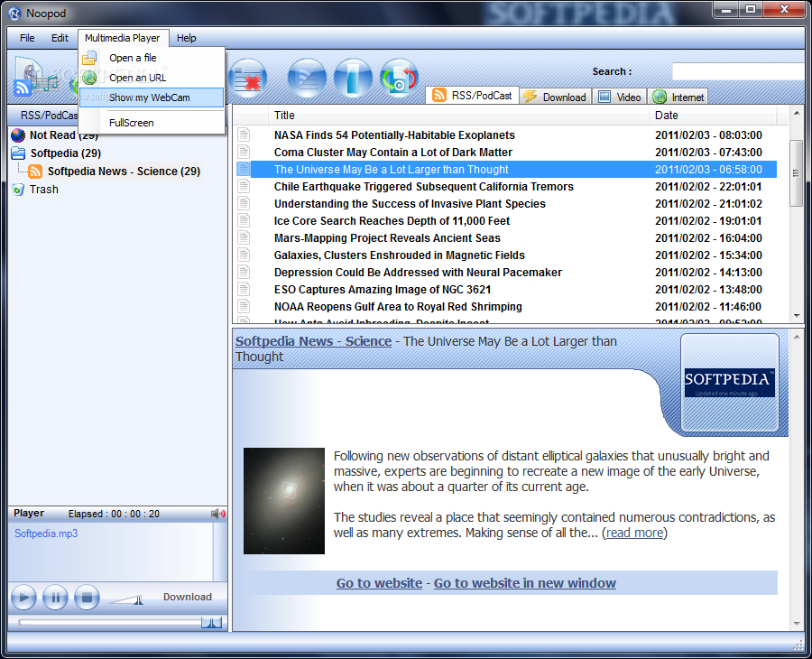Image resolution: width=812 pixels, height=659 pixels.
Task: Click the folder icon next to Open a file
Action: (89, 58)
